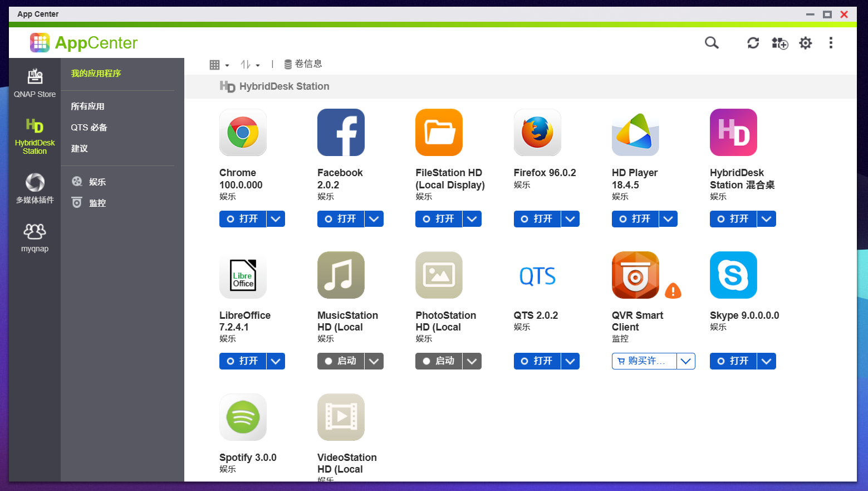Open the more options vertical dots menu
The image size is (868, 491).
(831, 43)
